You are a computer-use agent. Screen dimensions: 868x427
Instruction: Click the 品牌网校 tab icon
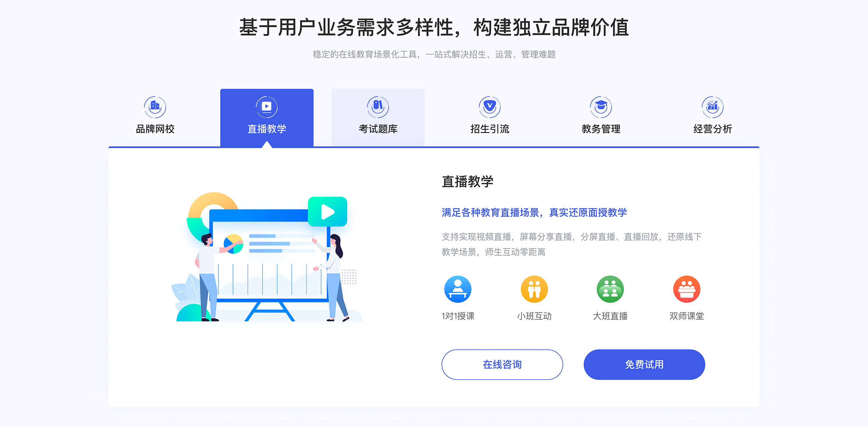(156, 106)
